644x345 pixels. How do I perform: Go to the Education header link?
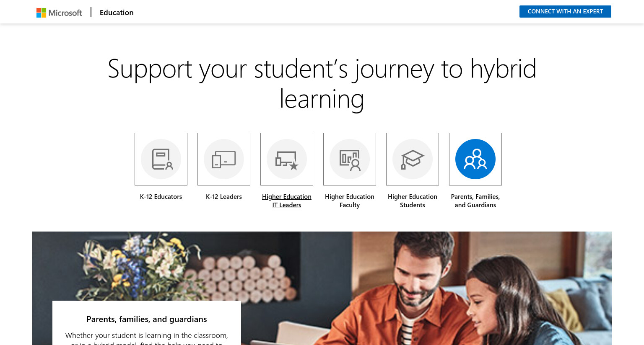click(x=117, y=13)
